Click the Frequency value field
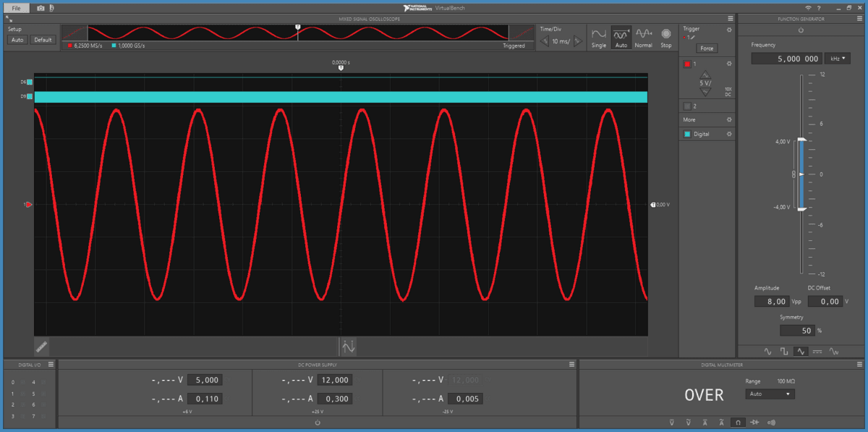This screenshot has height=432, width=868. click(786, 59)
